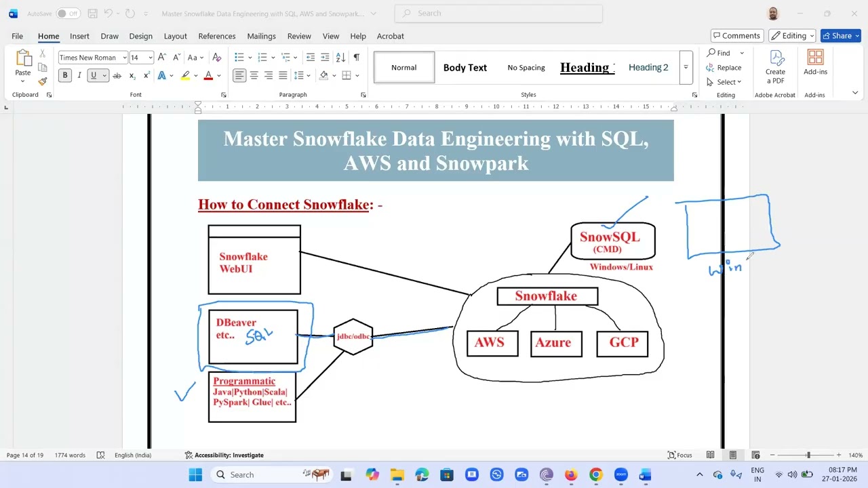Pick the red font color swatch
Viewport: 868px width, 488px height.
(208, 75)
